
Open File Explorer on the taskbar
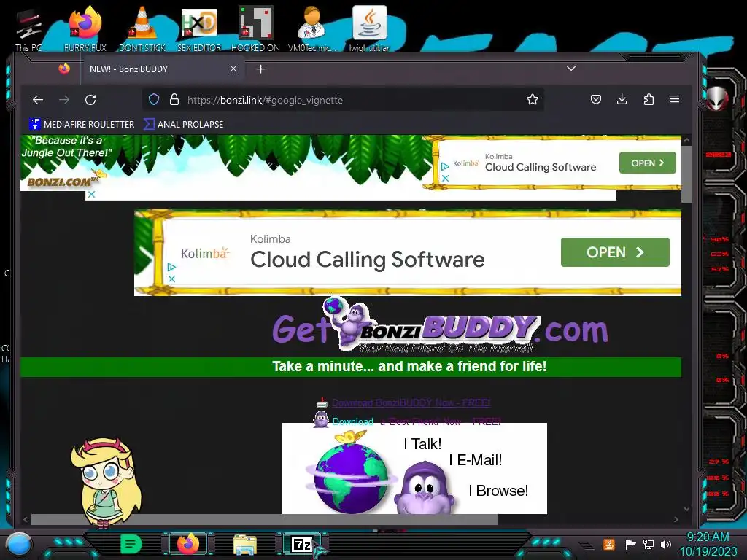coord(245,544)
